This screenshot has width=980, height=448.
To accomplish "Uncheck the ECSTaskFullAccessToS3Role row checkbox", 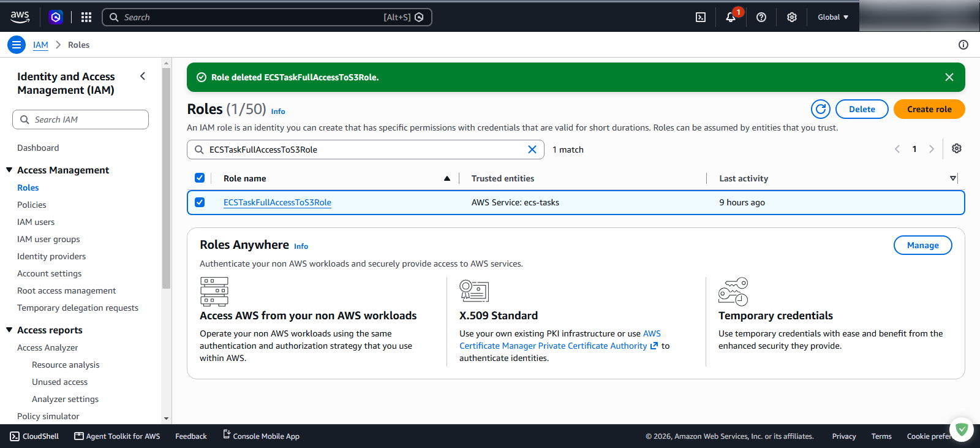I will (200, 202).
